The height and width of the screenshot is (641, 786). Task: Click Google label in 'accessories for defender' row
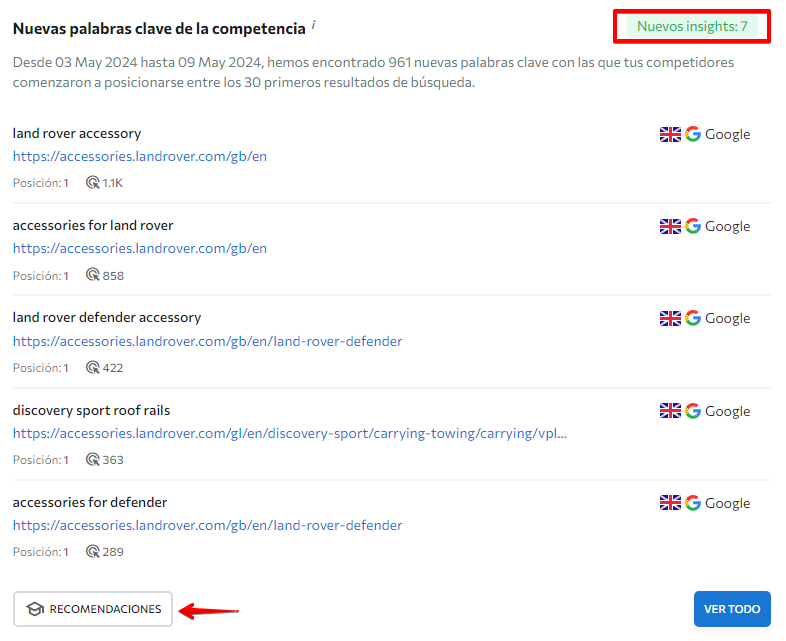point(727,503)
